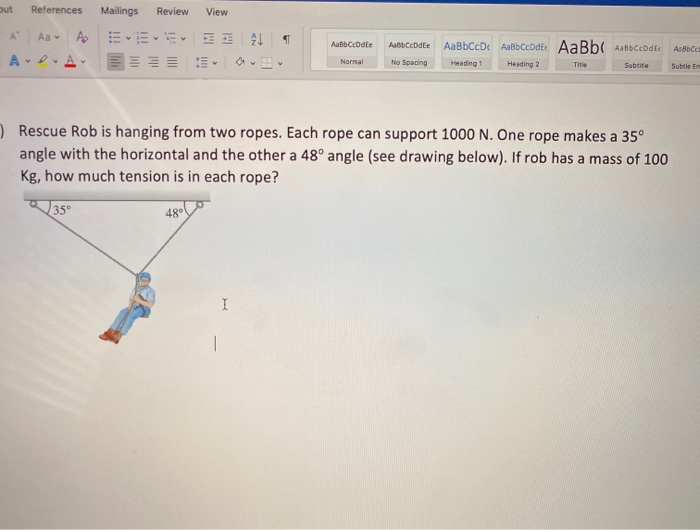The width and height of the screenshot is (700, 530).
Task: Apply paragraph shading fill
Action: 240,63
